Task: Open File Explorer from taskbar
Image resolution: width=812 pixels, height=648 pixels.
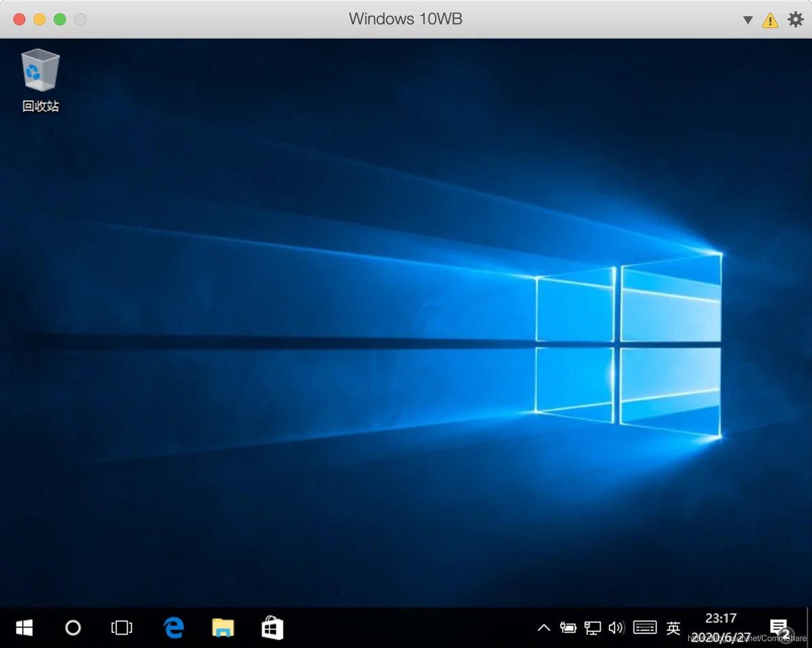Action: pyautogui.click(x=223, y=628)
